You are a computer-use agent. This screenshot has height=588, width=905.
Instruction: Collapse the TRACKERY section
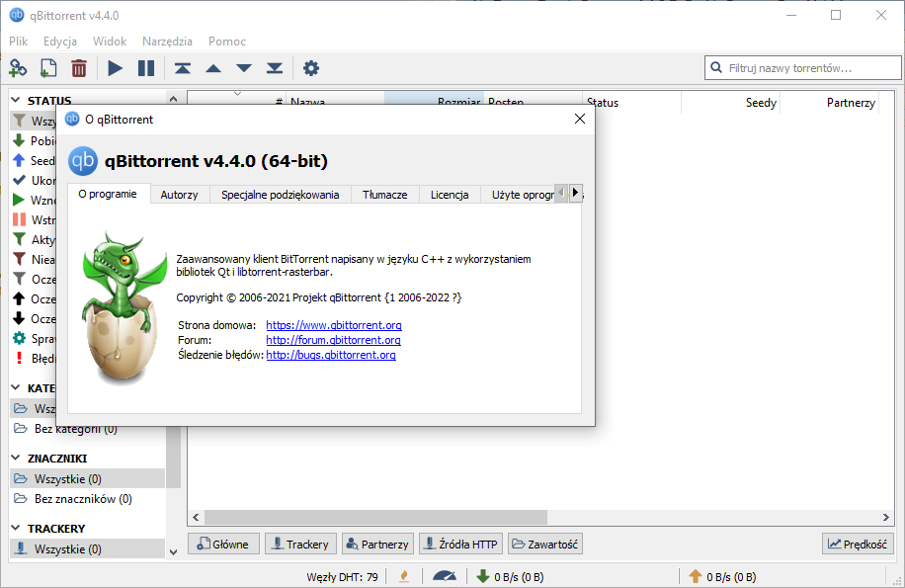(16, 528)
